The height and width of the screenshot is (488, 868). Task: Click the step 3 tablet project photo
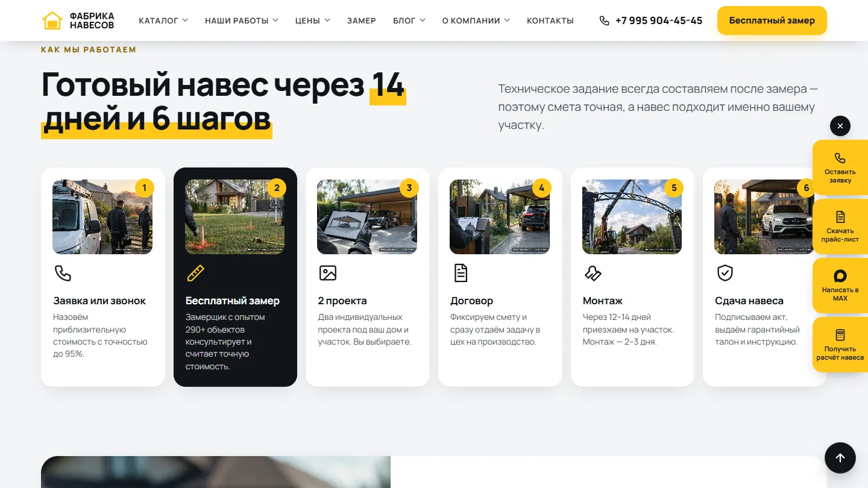[367, 217]
